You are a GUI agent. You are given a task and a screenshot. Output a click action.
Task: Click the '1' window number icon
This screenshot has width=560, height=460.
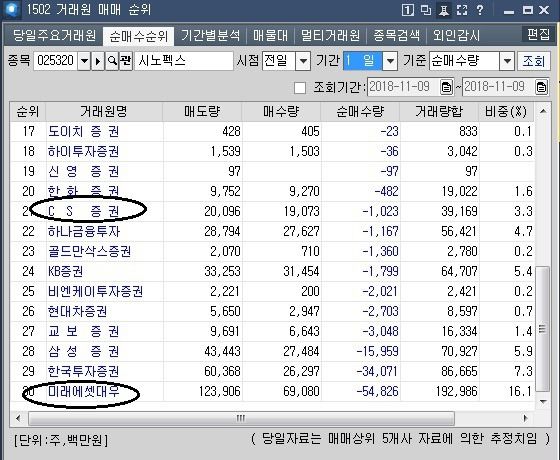408,10
